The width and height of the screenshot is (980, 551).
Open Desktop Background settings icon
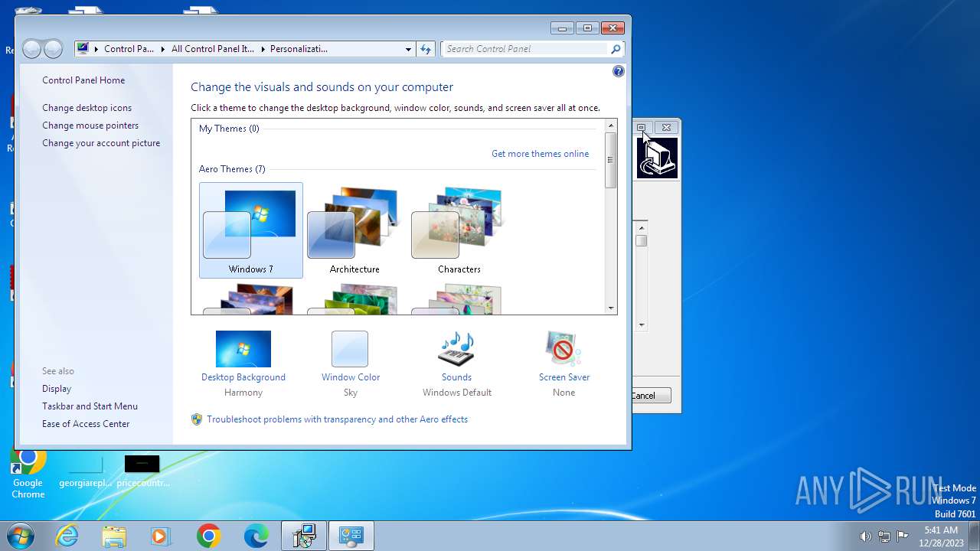pos(243,349)
